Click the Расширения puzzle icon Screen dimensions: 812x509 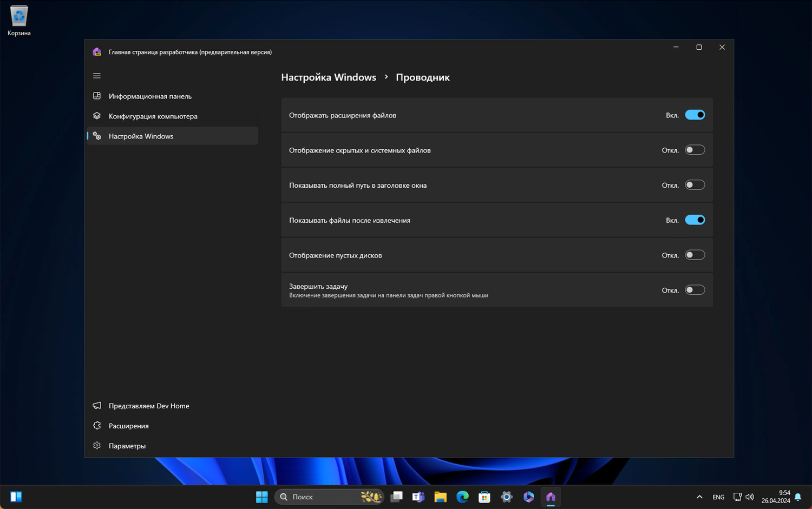click(97, 426)
